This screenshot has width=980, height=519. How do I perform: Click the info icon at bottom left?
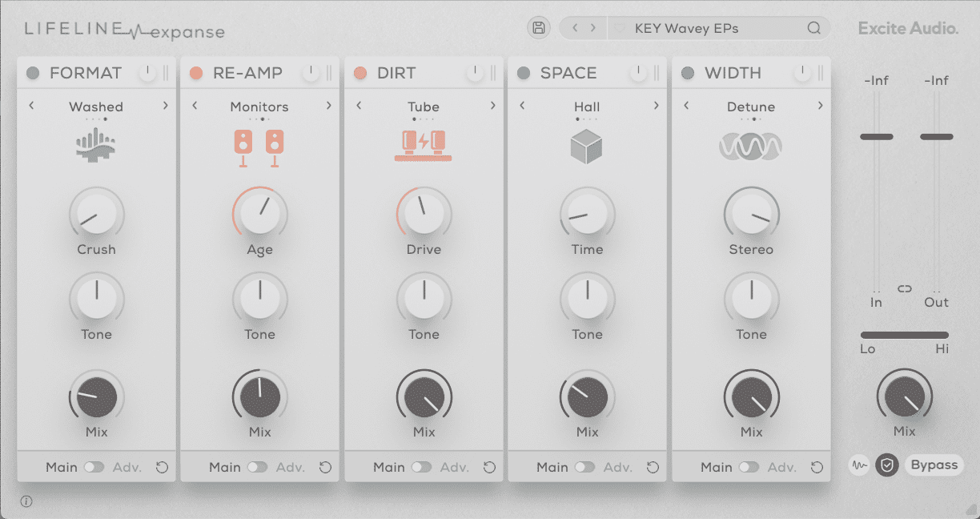point(26,501)
